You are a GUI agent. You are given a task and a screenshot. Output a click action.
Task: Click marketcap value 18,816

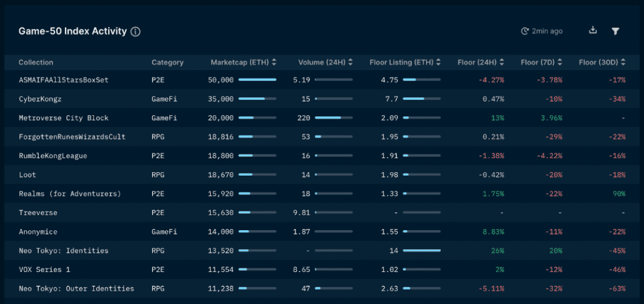click(x=221, y=137)
